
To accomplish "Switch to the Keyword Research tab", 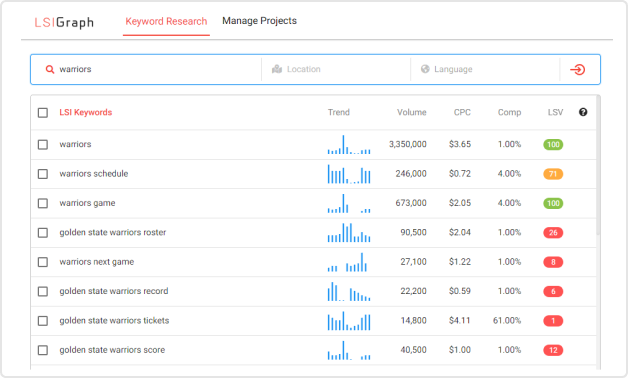I will pyautogui.click(x=166, y=22).
